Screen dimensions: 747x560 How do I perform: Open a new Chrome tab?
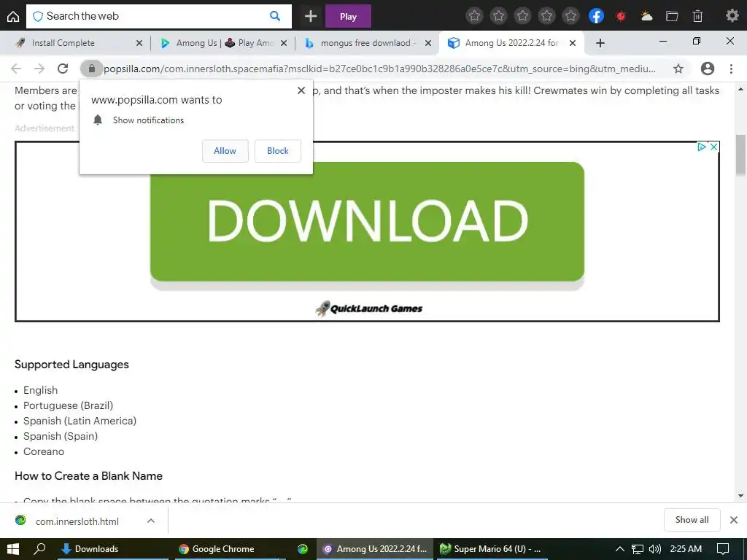tap(600, 43)
